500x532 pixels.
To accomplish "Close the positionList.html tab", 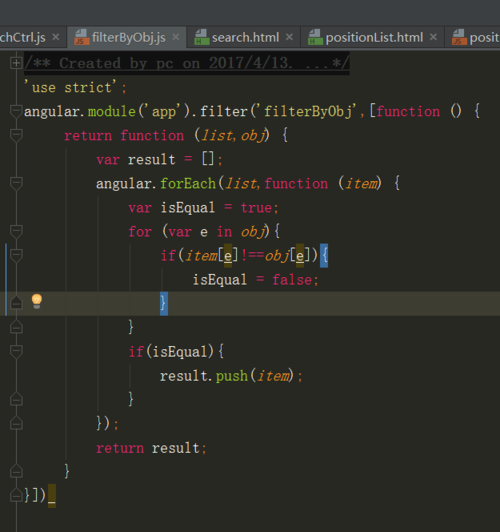I will pyautogui.click(x=433, y=37).
